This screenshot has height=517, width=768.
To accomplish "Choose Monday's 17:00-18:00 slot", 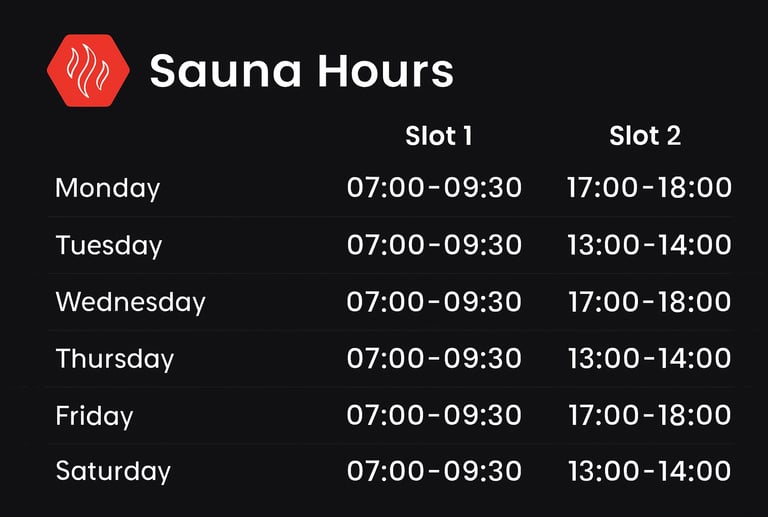I will click(649, 188).
